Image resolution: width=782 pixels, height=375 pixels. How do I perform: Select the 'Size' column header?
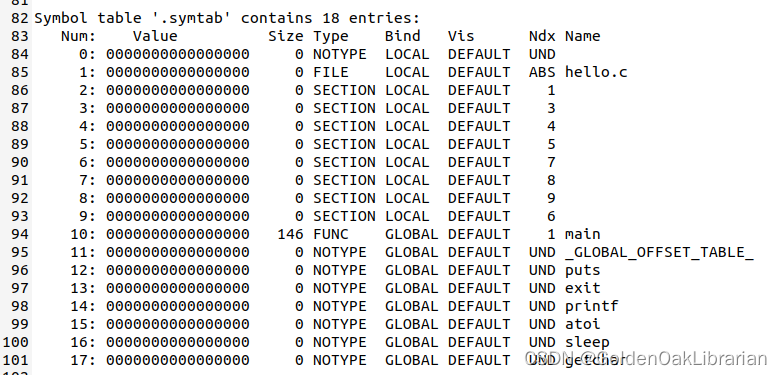(x=285, y=36)
